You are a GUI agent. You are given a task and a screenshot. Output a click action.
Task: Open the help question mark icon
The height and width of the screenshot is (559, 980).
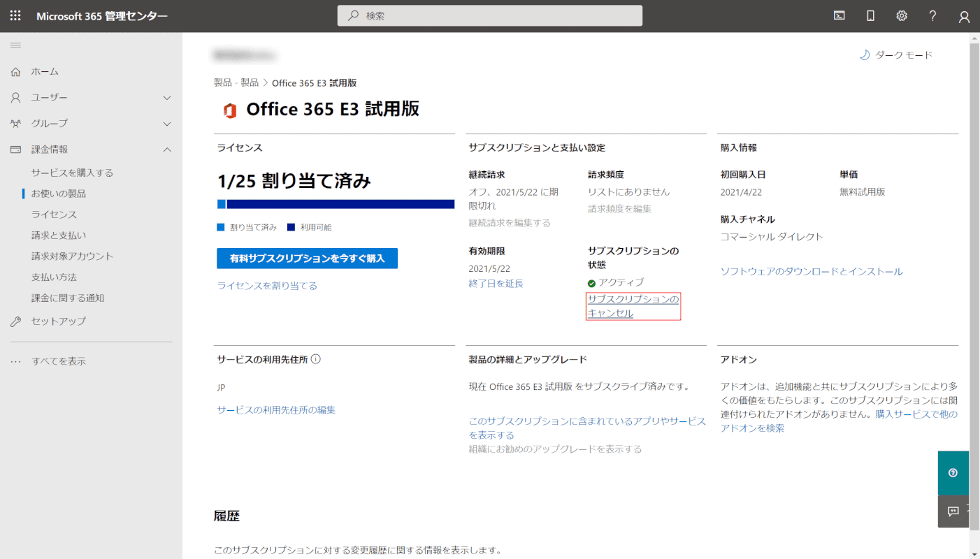pyautogui.click(x=933, y=16)
